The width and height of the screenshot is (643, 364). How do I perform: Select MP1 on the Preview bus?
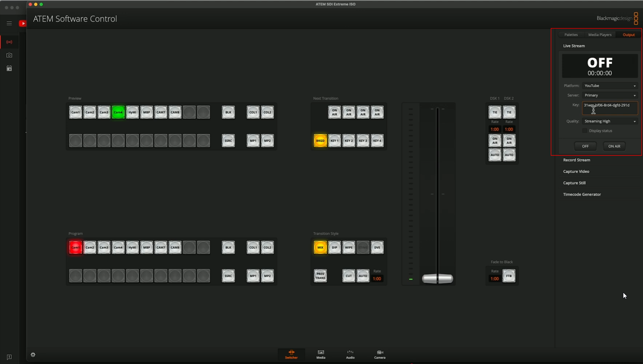click(x=253, y=141)
